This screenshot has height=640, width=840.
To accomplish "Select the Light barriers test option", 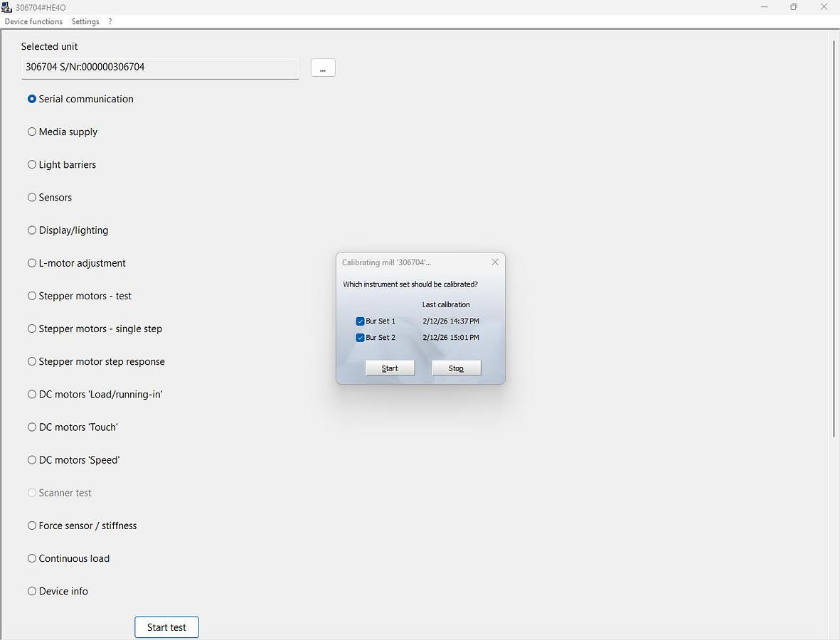I will tap(32, 165).
